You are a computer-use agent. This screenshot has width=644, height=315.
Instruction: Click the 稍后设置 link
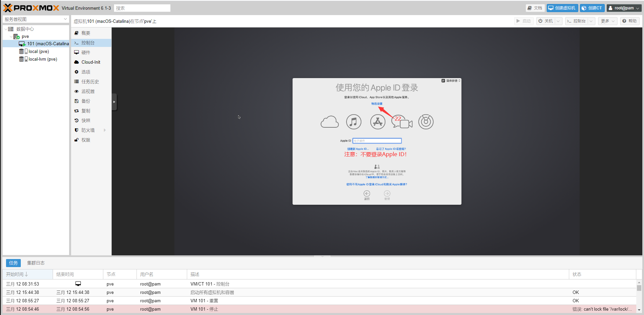point(377,104)
